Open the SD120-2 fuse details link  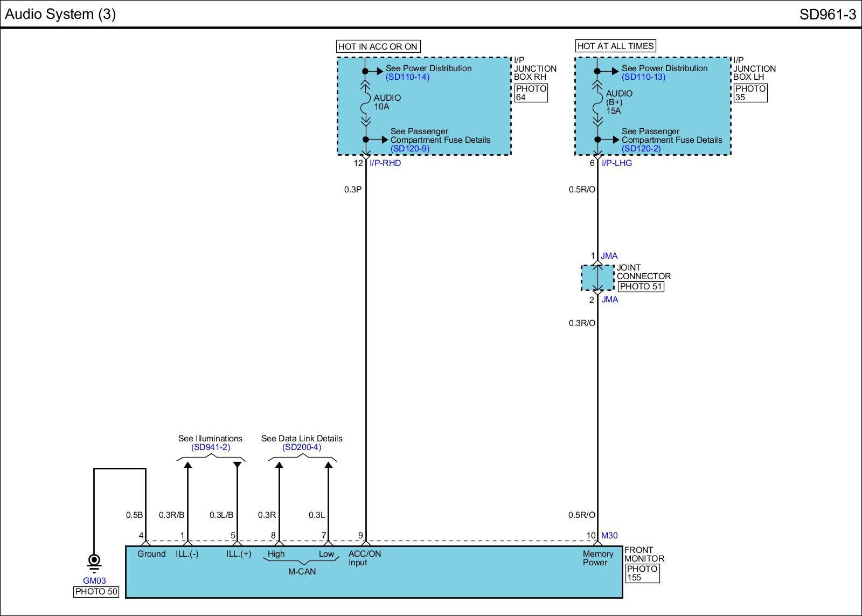point(641,149)
